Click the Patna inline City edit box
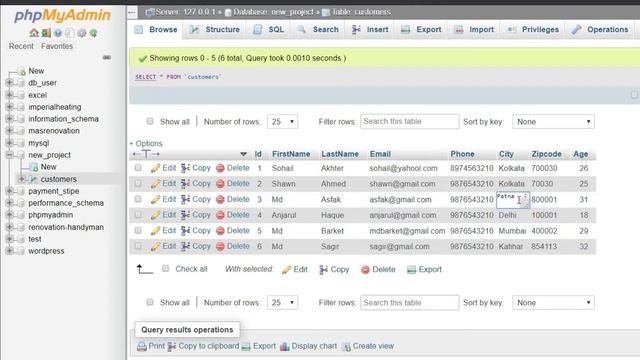Screen dimensions: 640x360 [513, 200]
